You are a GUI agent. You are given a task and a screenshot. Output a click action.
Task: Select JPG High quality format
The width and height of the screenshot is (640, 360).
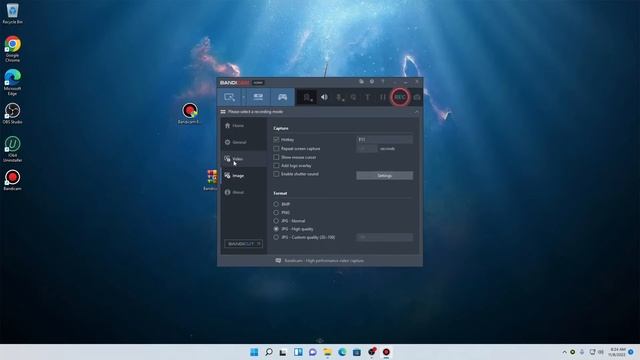(x=276, y=229)
